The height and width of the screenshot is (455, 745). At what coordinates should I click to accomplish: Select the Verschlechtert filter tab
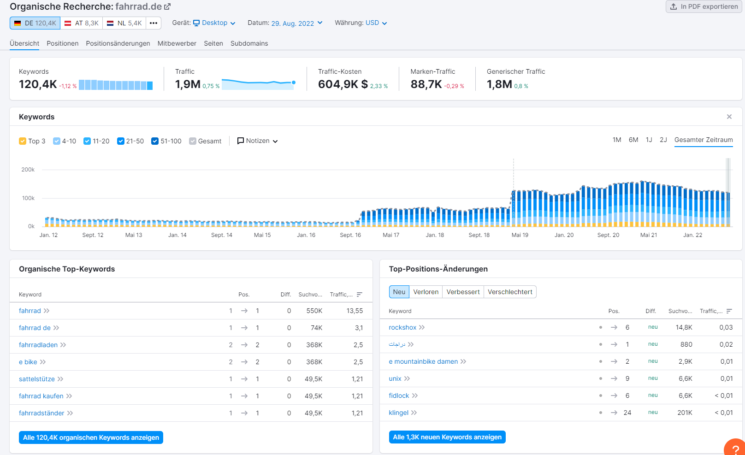coord(510,292)
